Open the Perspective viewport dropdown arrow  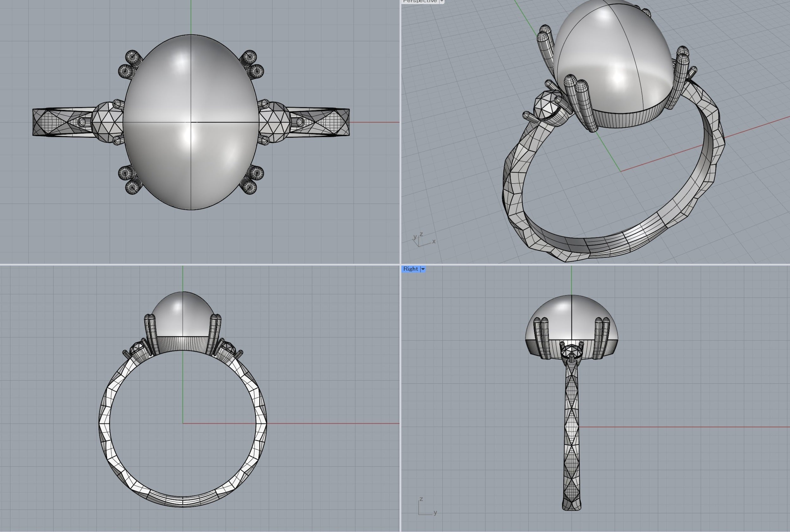click(x=442, y=1)
